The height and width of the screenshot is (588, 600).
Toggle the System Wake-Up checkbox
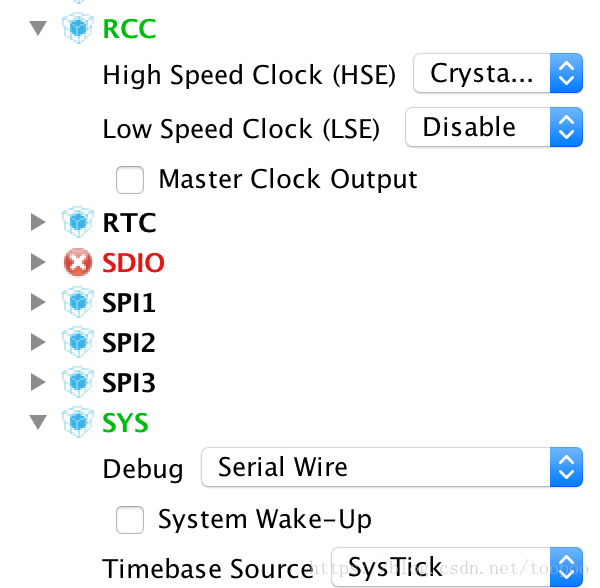(130, 520)
